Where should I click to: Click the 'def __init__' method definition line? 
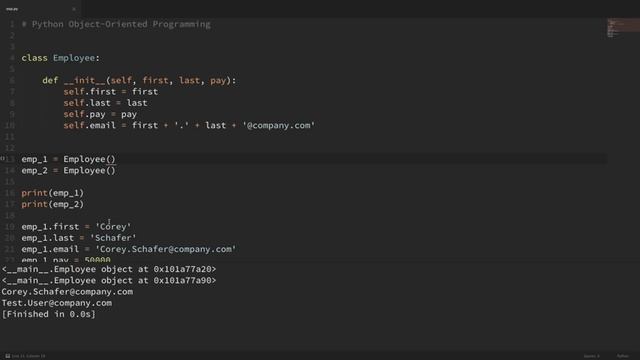139,80
